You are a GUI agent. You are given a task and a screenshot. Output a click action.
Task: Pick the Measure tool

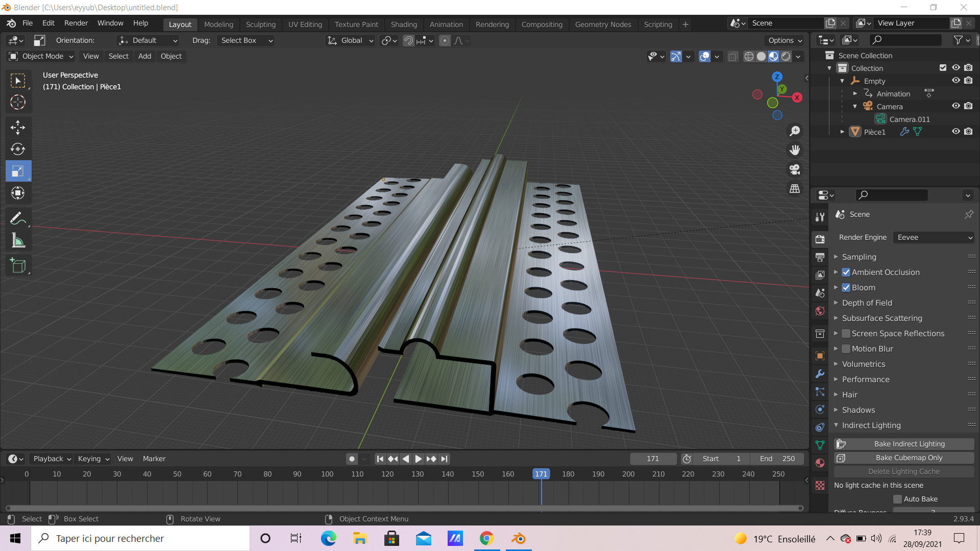click(18, 240)
